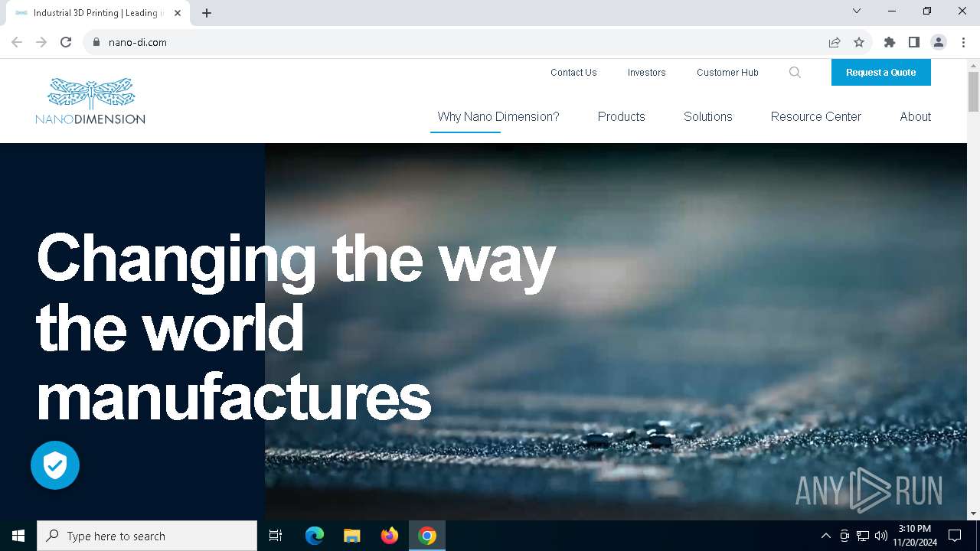Open Chrome's three-dot menu

pos(963,42)
